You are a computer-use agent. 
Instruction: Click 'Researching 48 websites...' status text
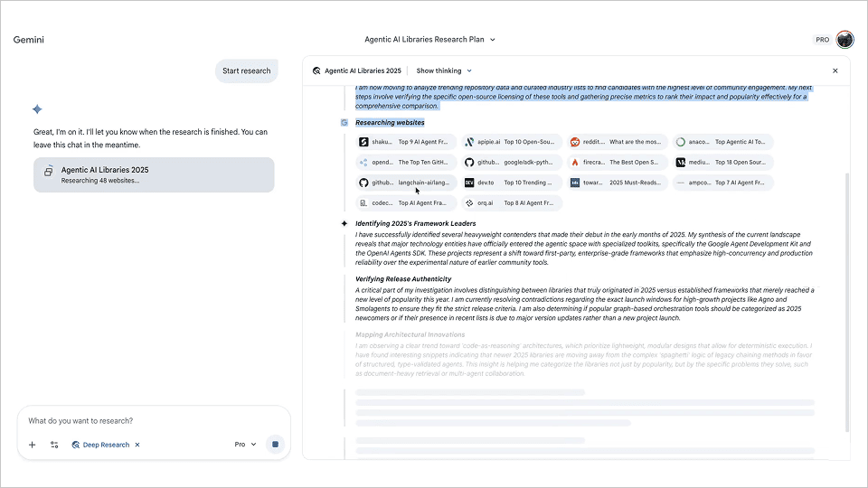(x=100, y=181)
